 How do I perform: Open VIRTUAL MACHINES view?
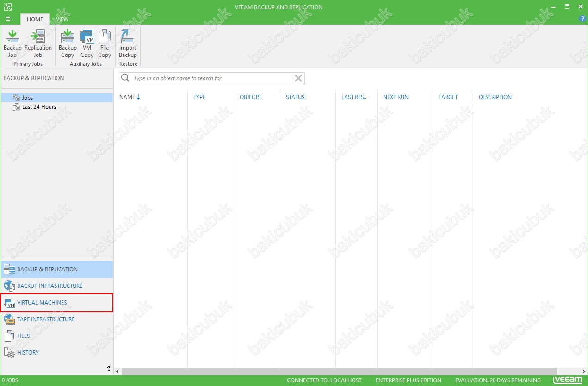coord(56,303)
